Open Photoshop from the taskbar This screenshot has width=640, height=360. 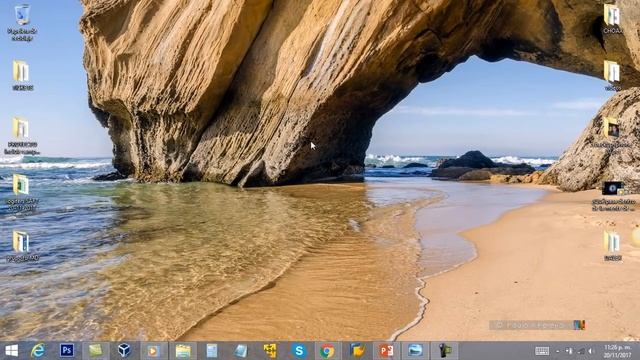pos(67,351)
